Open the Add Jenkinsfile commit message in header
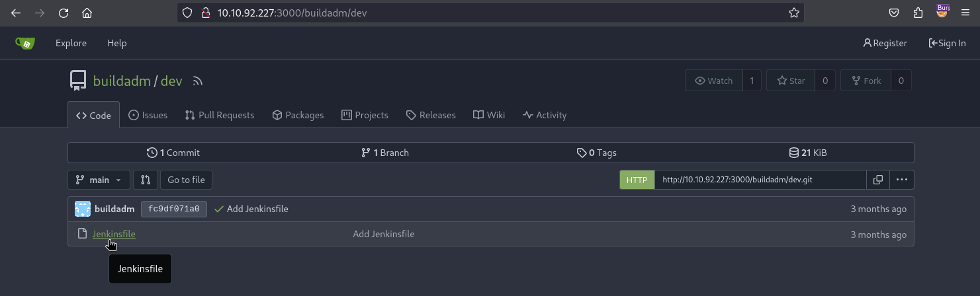The image size is (980, 296). coord(257,209)
